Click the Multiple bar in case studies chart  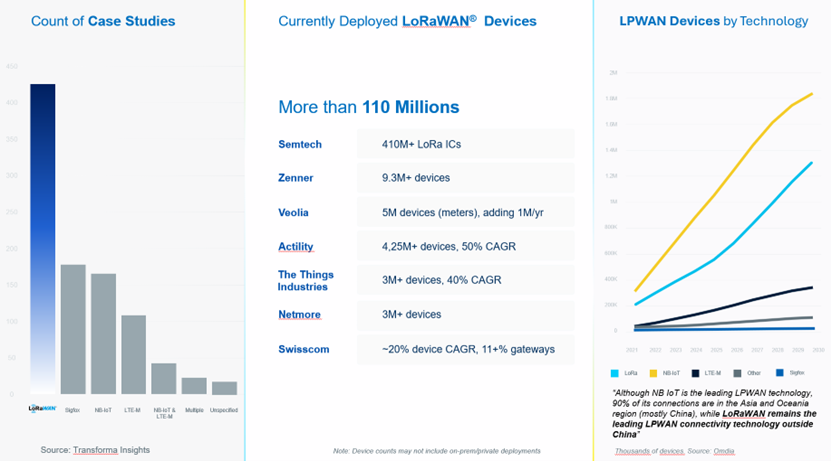tap(194, 386)
